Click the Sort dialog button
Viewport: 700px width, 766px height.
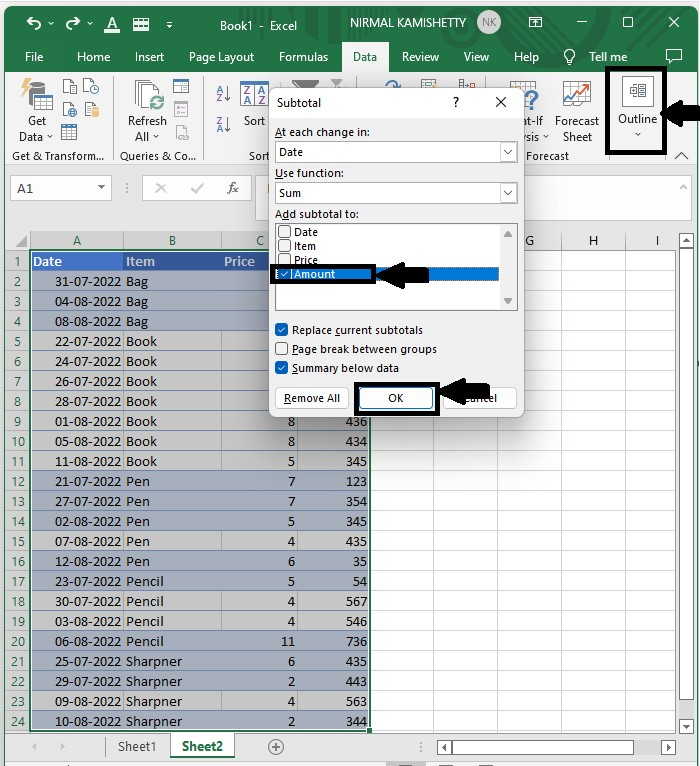(x=255, y=105)
